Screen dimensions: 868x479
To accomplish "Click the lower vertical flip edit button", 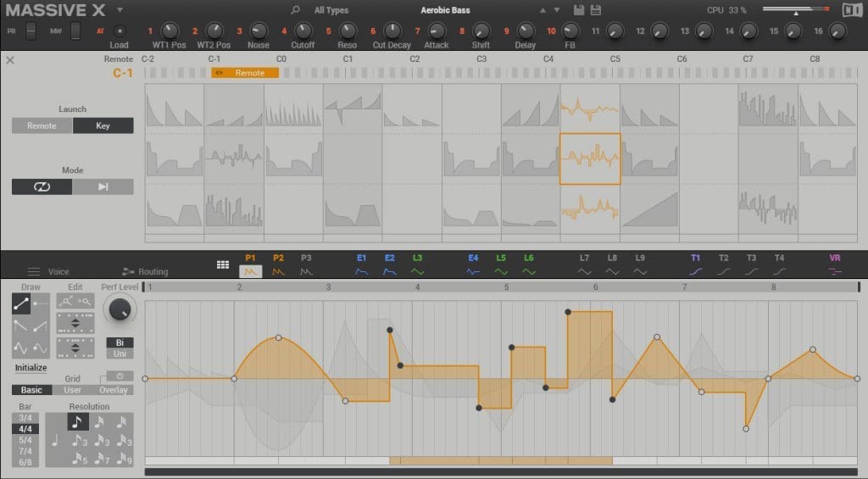I will (x=75, y=348).
